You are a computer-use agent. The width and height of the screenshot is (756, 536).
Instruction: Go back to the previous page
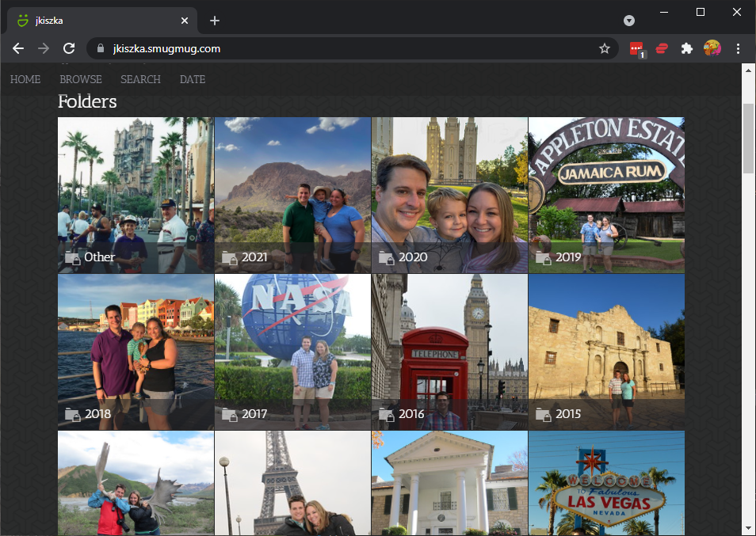18,48
